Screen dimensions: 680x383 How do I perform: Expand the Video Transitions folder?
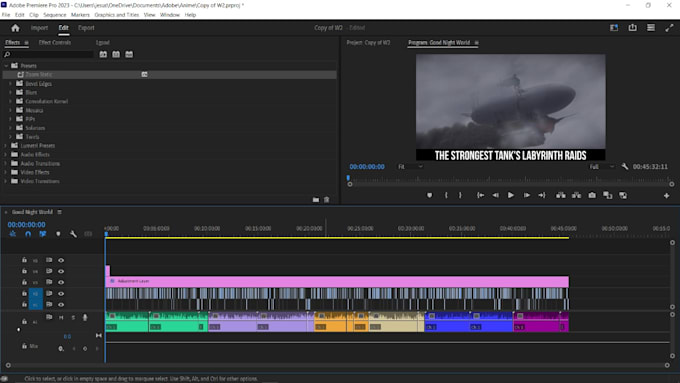(x=6, y=181)
